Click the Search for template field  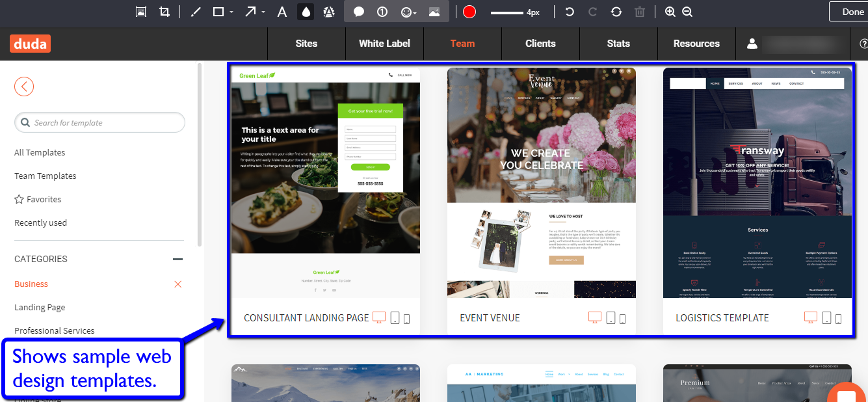(x=99, y=122)
